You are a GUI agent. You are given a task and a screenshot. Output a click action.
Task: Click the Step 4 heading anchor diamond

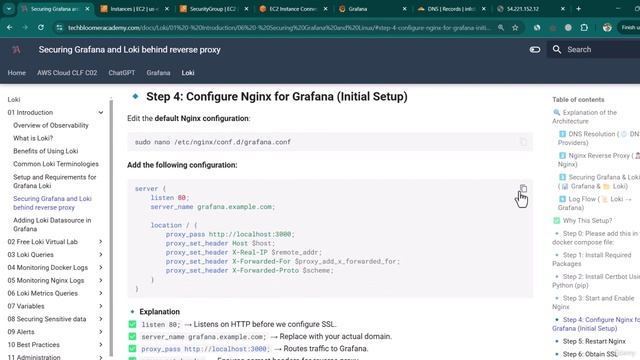pyautogui.click(x=136, y=96)
